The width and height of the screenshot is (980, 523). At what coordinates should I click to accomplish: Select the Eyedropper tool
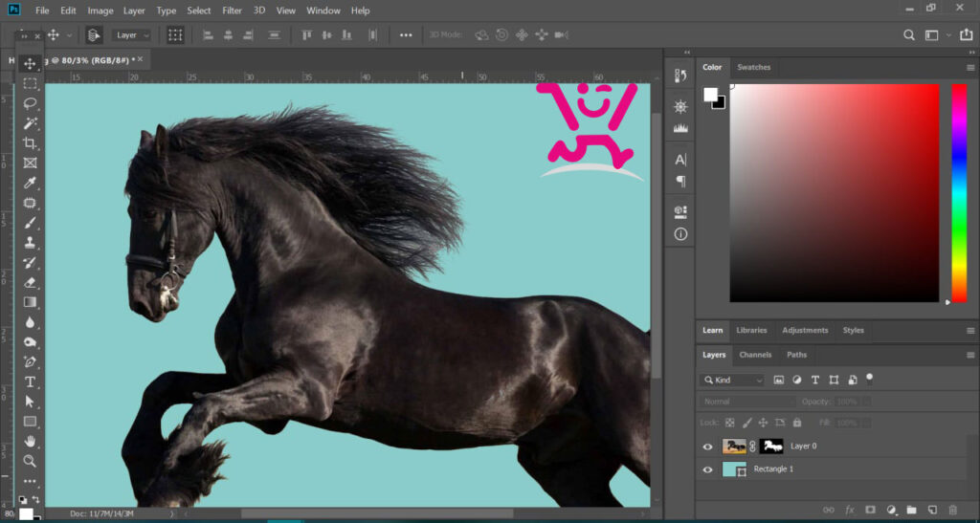[x=30, y=184]
